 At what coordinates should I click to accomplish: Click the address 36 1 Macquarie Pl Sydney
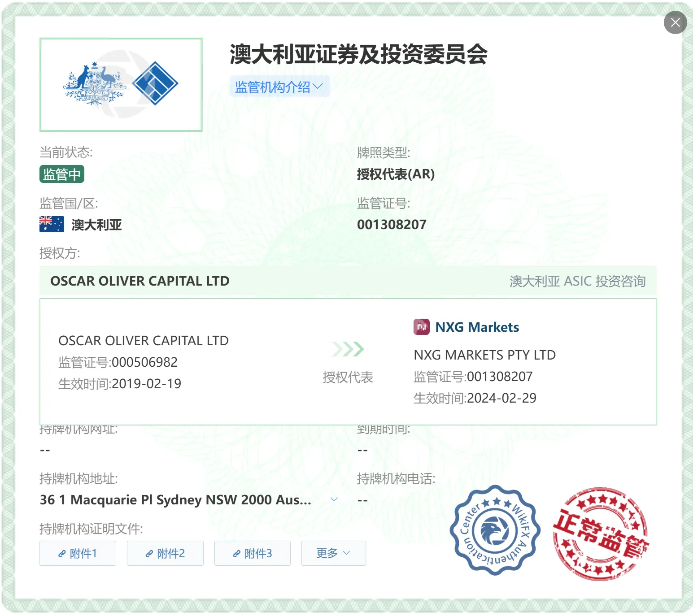pyautogui.click(x=175, y=499)
